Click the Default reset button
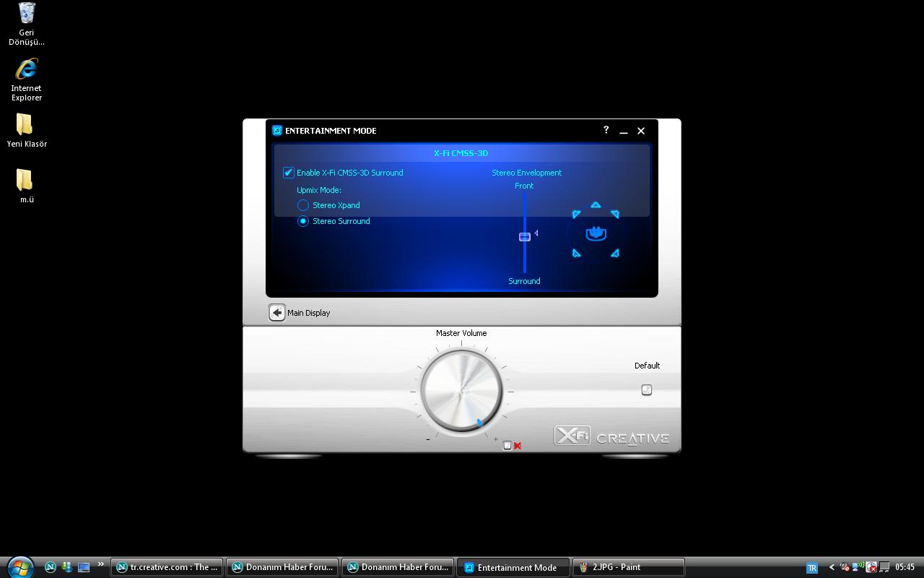This screenshot has height=578, width=924. pyautogui.click(x=647, y=390)
